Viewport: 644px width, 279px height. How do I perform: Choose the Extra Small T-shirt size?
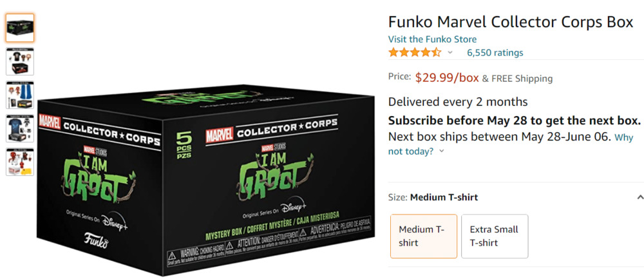tap(495, 236)
